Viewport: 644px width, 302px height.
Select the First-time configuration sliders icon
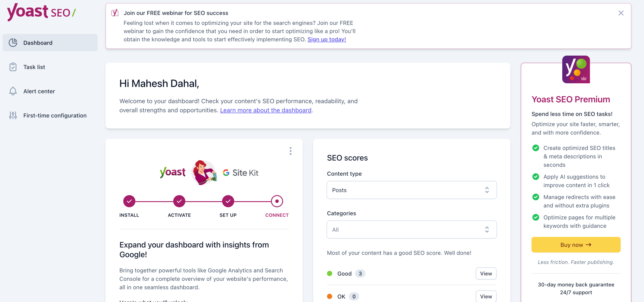pyautogui.click(x=13, y=116)
